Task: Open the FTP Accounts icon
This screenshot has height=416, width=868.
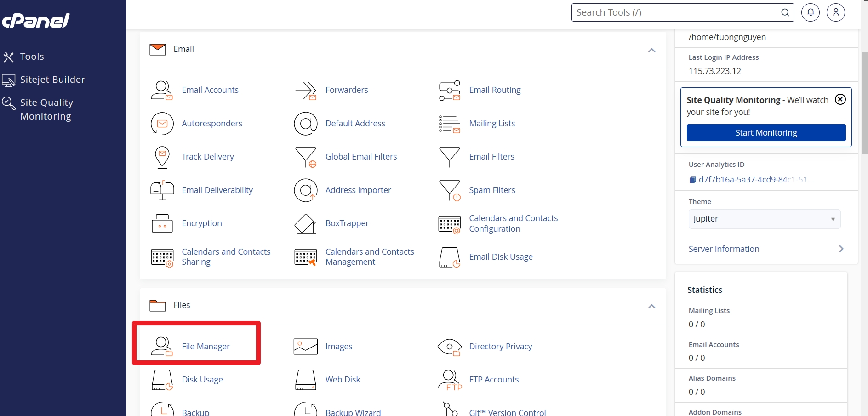Action: pos(449,380)
